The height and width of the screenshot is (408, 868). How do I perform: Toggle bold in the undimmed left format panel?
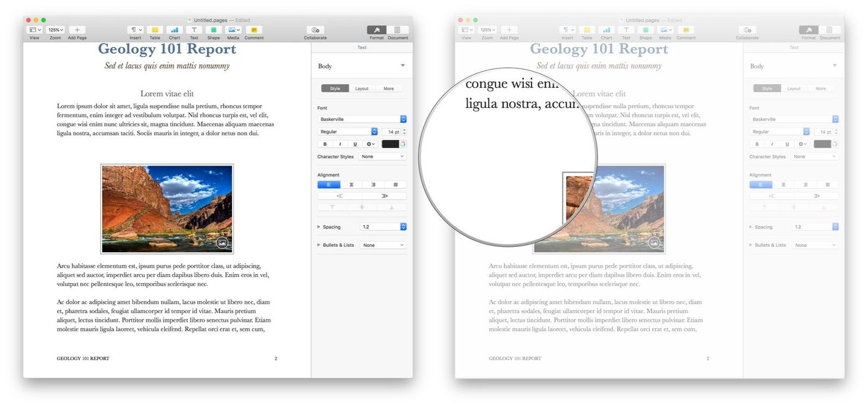[325, 144]
